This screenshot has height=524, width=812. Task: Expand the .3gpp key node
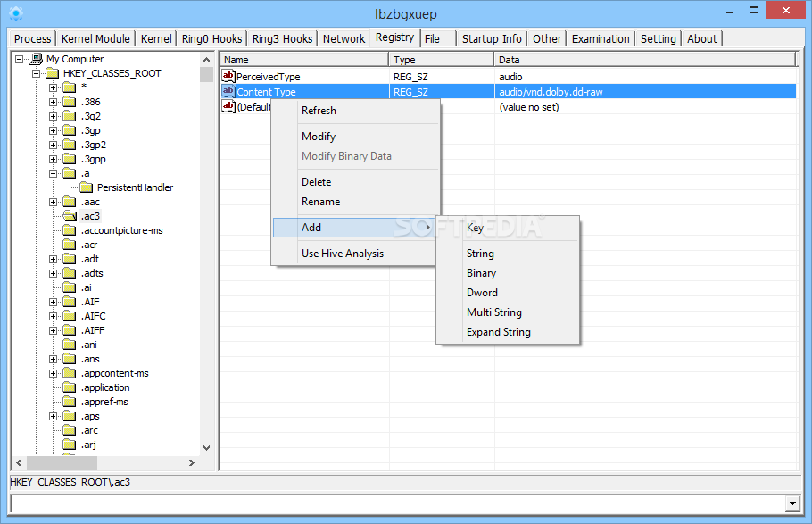tap(53, 159)
